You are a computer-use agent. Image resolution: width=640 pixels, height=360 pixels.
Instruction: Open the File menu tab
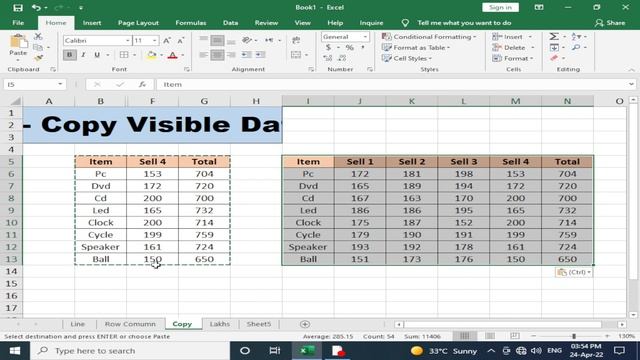pyautogui.click(x=18, y=23)
